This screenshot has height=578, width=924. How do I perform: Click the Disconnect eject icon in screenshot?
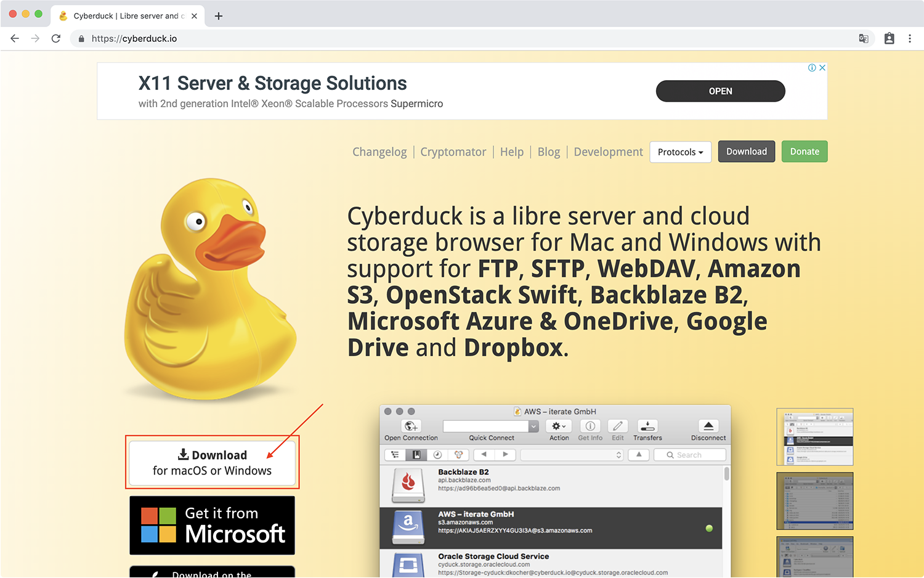click(x=708, y=426)
